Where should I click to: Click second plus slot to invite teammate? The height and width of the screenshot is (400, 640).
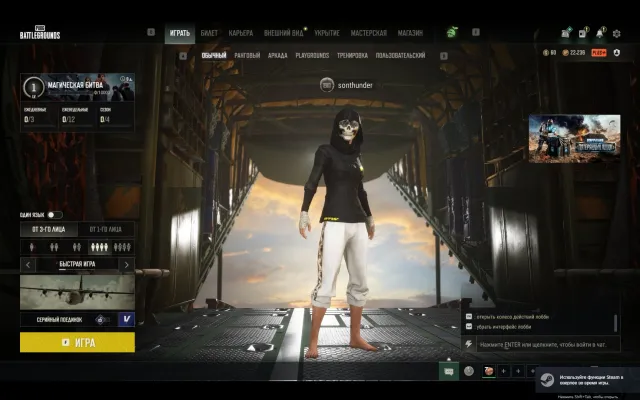click(518, 371)
